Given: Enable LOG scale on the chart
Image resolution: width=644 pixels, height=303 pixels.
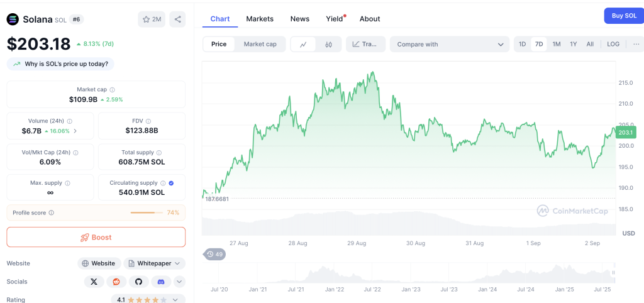Looking at the screenshot, I should click(613, 45).
